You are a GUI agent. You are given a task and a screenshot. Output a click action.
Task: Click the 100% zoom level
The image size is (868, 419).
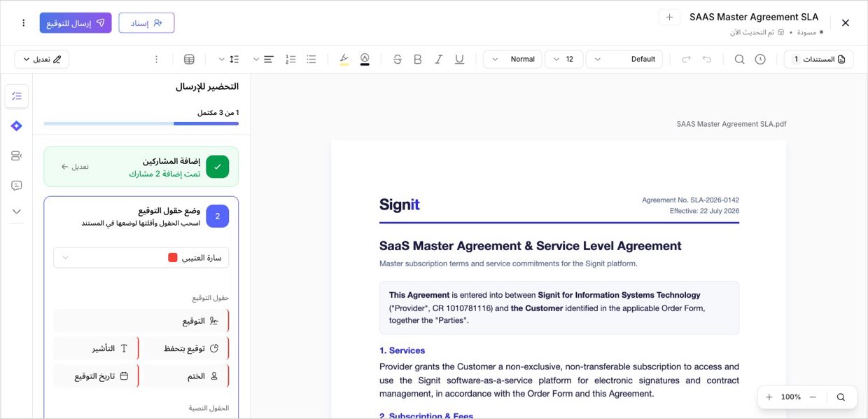(x=791, y=397)
